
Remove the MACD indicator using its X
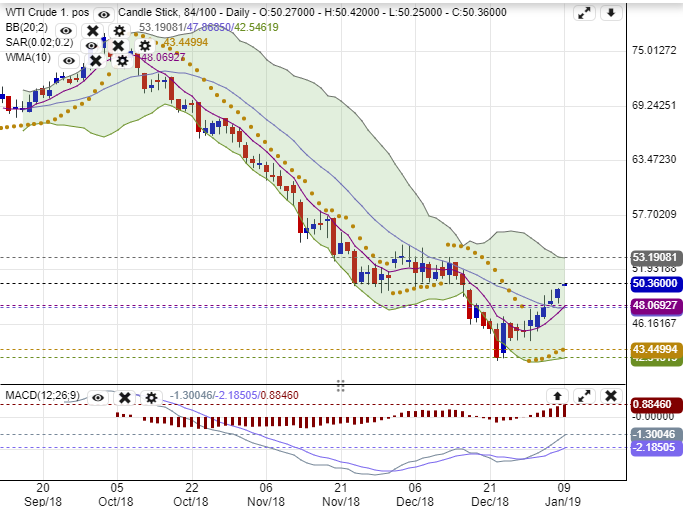[124, 397]
